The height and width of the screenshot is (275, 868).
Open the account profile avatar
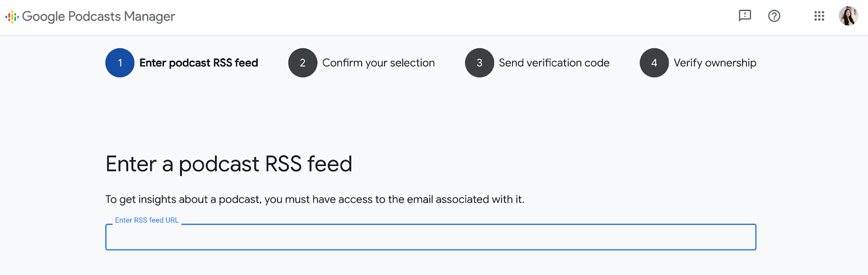[x=848, y=16]
